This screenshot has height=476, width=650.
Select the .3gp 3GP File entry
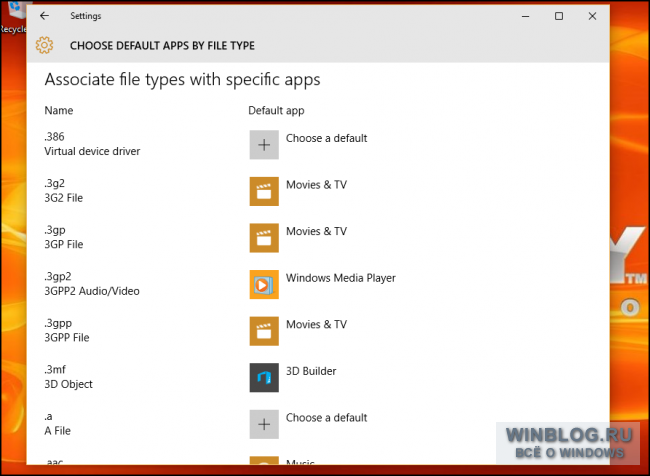(63, 237)
